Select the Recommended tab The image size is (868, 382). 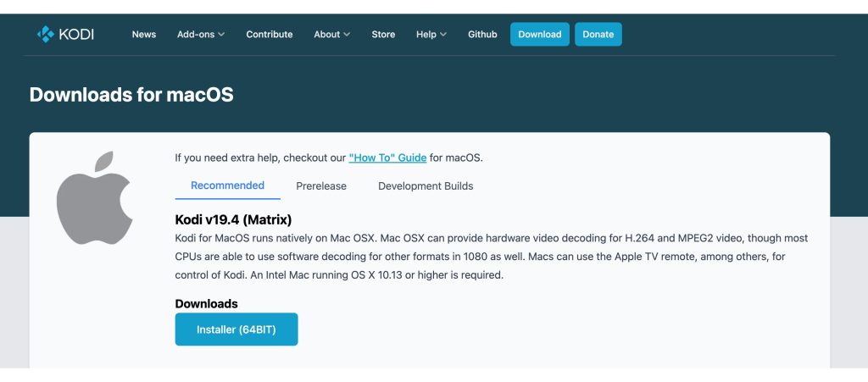coord(227,185)
